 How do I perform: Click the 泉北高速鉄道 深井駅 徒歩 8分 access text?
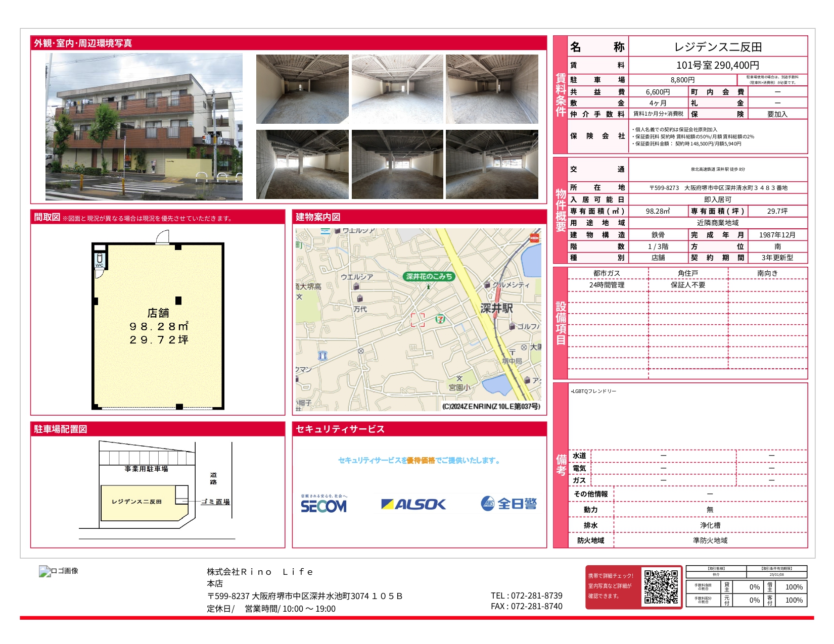click(718, 170)
